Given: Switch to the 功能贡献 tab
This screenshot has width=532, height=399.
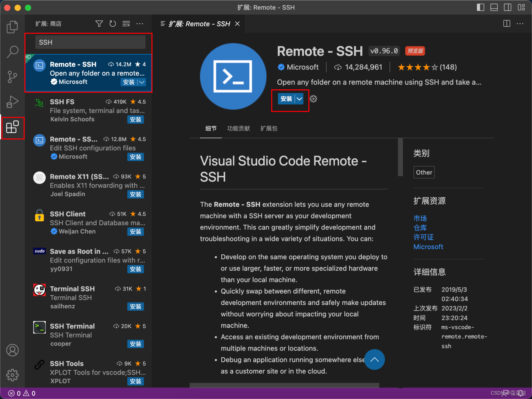Looking at the screenshot, I should coord(239,128).
